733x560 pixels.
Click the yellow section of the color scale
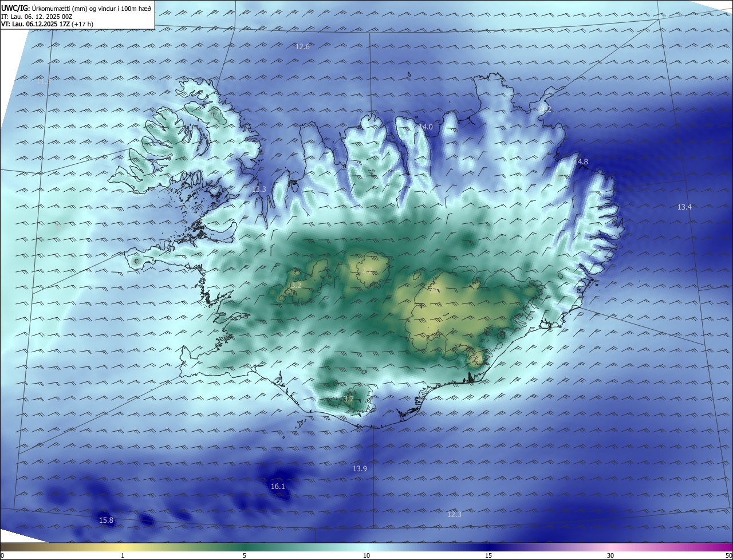point(123,547)
